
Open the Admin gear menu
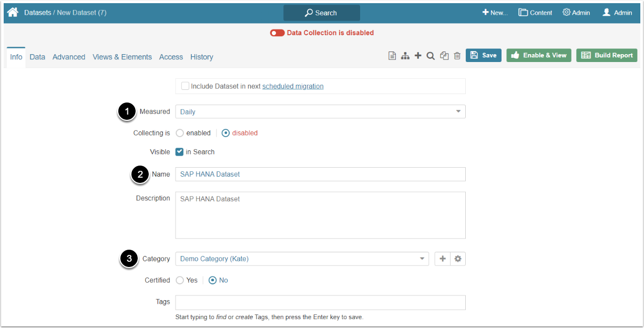pyautogui.click(x=576, y=13)
